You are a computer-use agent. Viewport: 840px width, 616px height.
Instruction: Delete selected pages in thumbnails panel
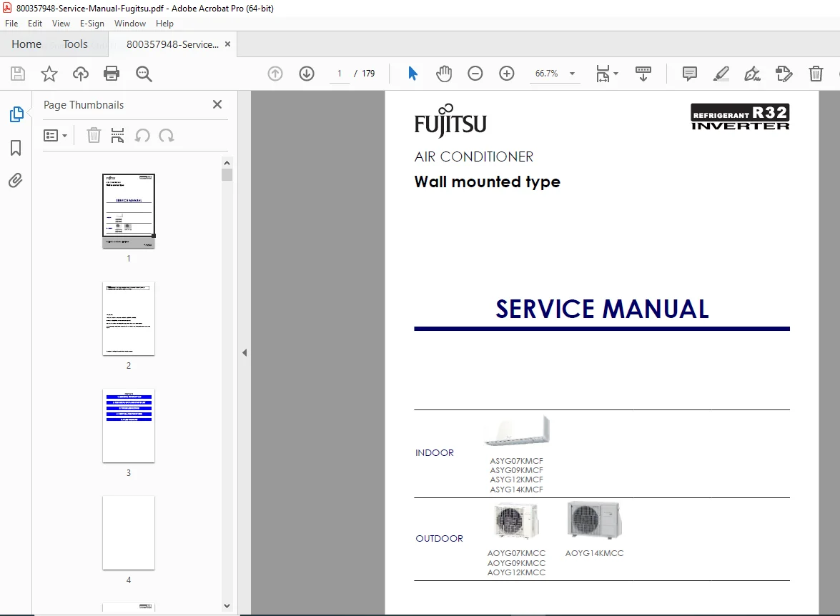[x=94, y=136]
